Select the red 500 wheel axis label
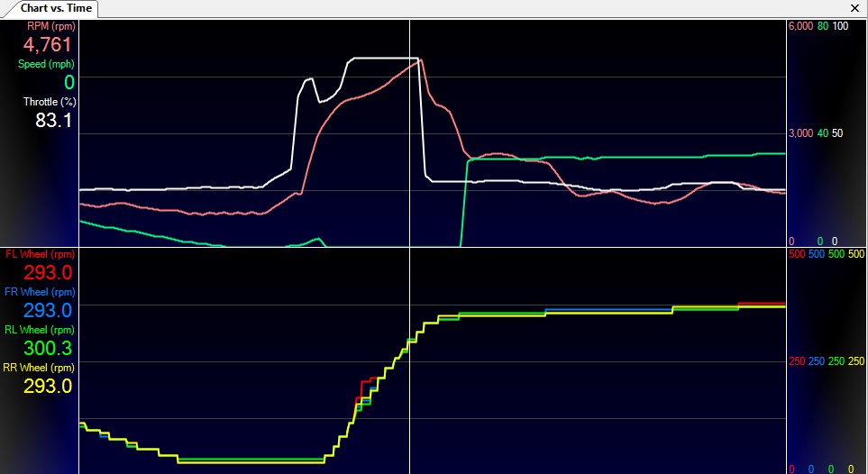Image resolution: width=868 pixels, height=474 pixels. [797, 254]
